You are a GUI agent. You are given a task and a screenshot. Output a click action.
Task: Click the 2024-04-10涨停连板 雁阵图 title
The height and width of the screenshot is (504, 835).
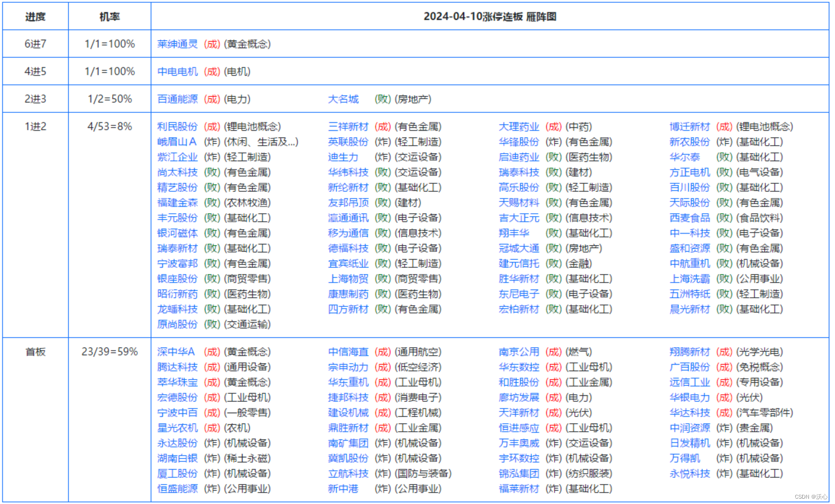tap(490, 16)
